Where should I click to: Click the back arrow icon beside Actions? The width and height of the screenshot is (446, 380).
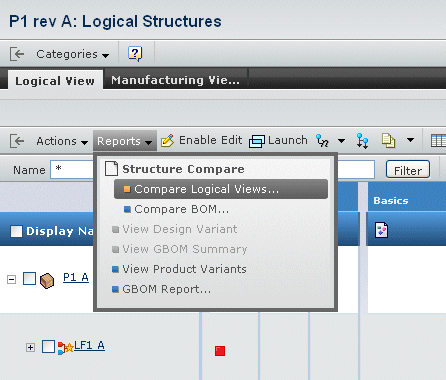[17, 141]
